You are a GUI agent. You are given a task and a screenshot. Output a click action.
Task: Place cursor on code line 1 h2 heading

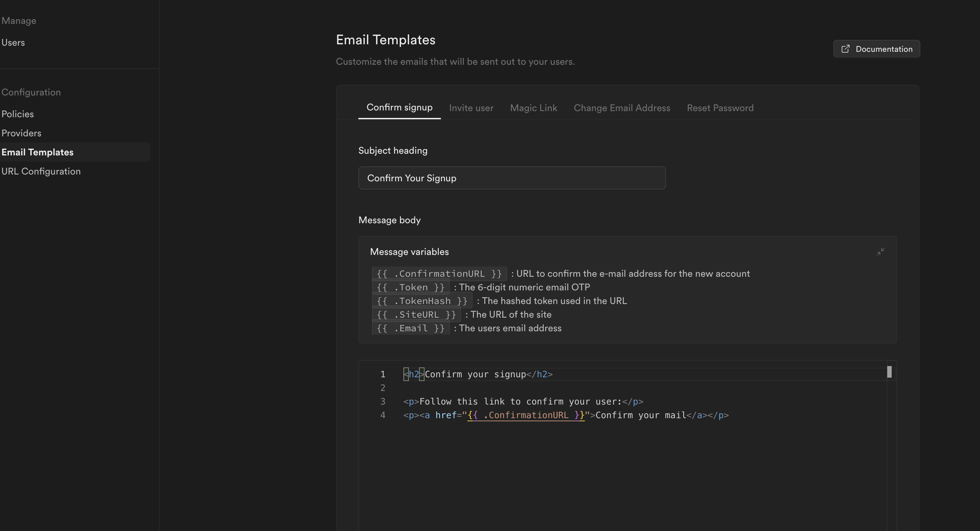[x=478, y=374]
